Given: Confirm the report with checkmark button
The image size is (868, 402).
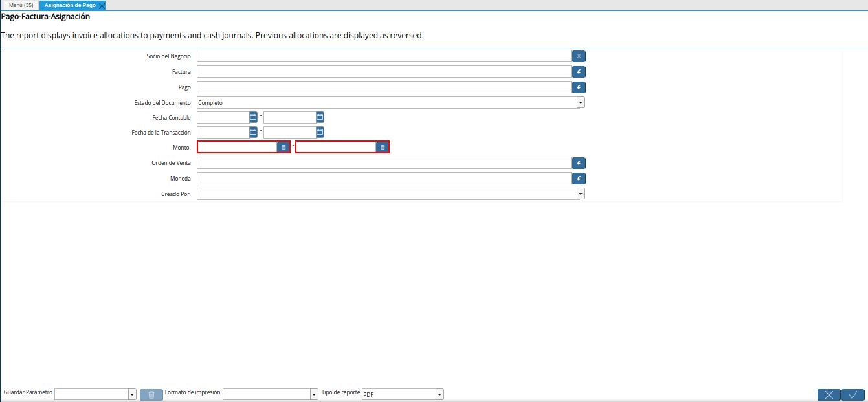Looking at the screenshot, I should [x=853, y=395].
